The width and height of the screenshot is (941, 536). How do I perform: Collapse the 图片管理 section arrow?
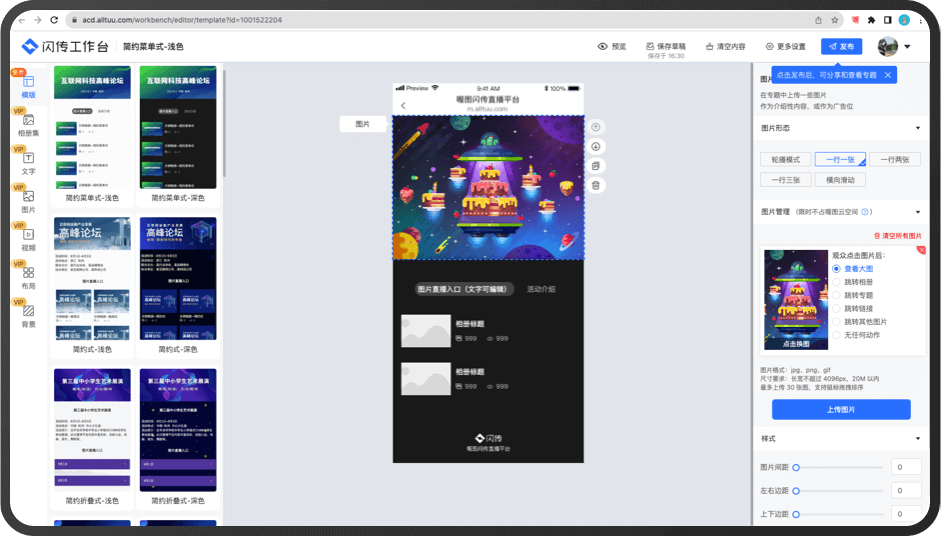click(x=918, y=212)
